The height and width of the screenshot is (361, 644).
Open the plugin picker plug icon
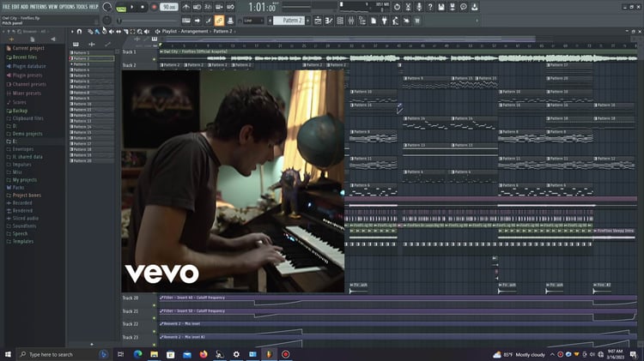point(385,21)
